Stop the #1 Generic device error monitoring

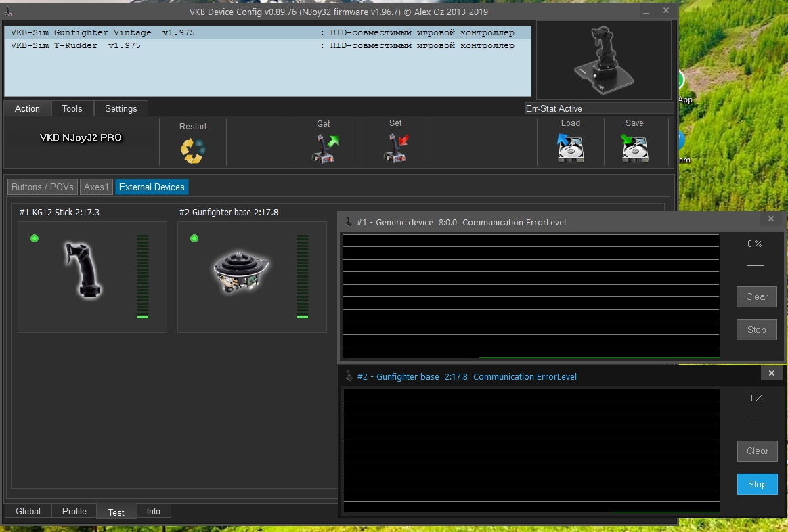click(757, 330)
